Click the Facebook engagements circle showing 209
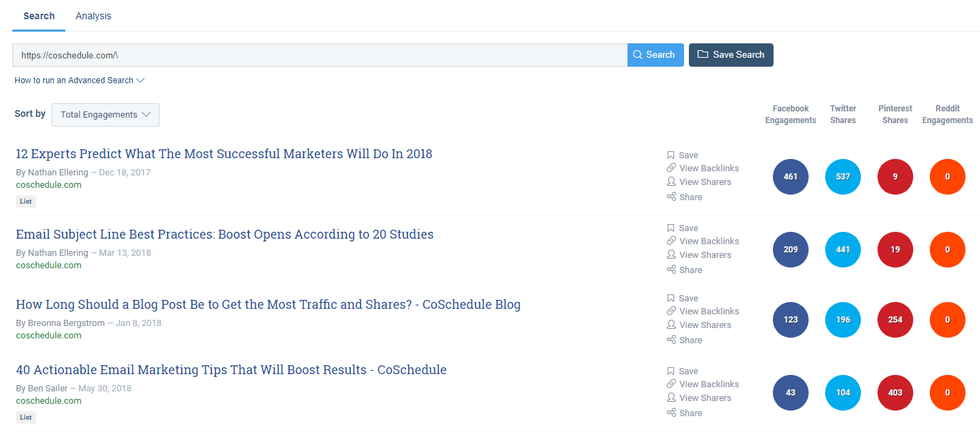The width and height of the screenshot is (980, 434). click(791, 250)
